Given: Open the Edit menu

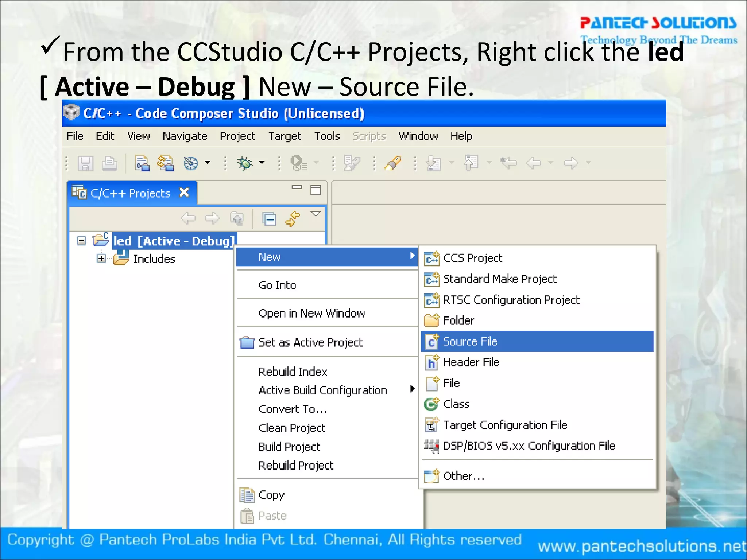Looking at the screenshot, I should tap(105, 136).
